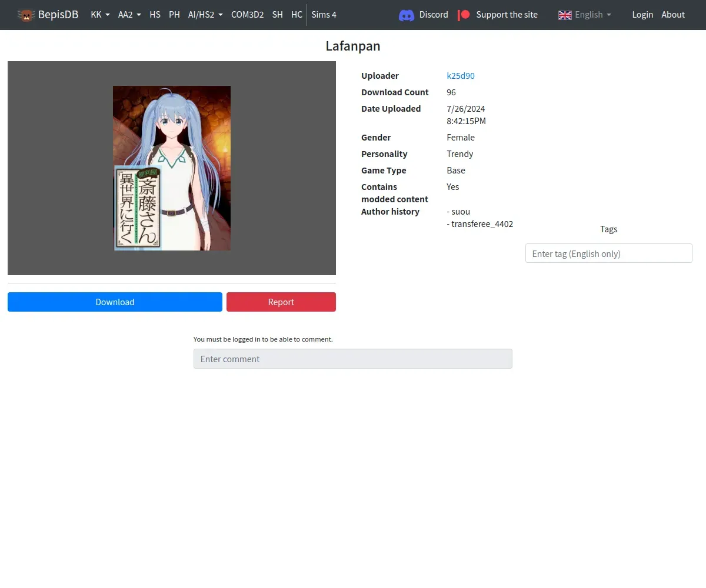Open uploader k25d90 profile

(461, 76)
